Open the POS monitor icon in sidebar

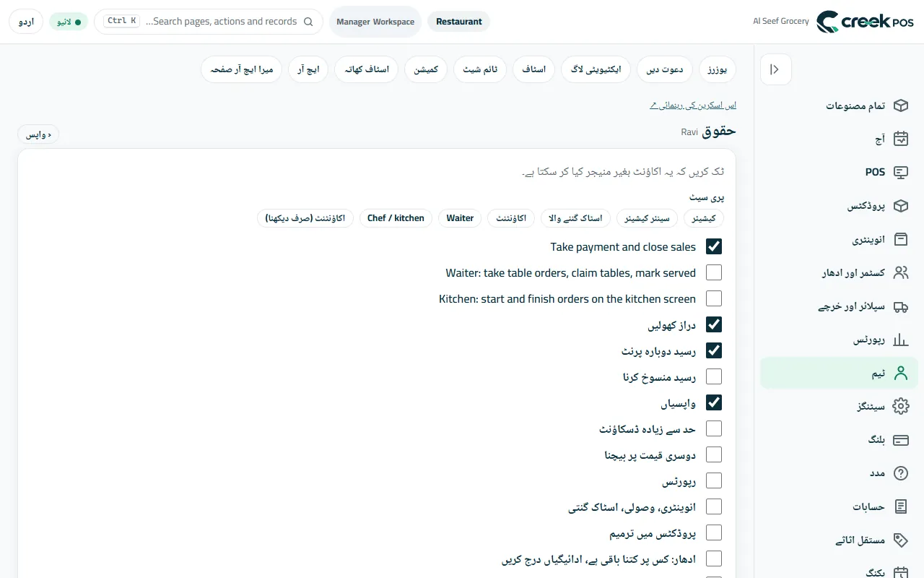click(x=900, y=172)
